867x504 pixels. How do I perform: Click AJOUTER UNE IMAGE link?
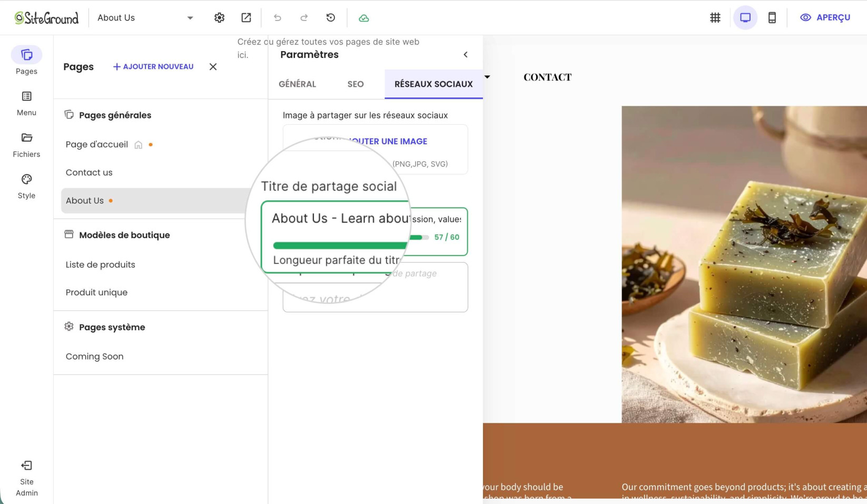[x=388, y=142]
